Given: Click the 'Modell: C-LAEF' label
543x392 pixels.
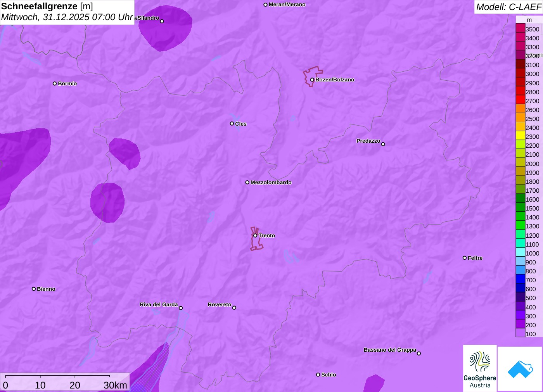Looking at the screenshot, I should [508, 7].
